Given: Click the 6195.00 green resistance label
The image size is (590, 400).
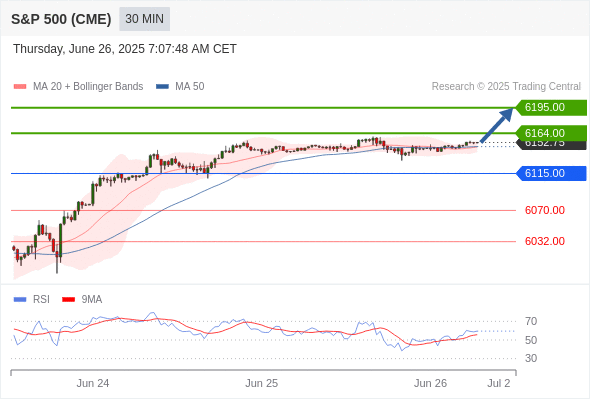Looking at the screenshot, I should pyautogui.click(x=551, y=108).
